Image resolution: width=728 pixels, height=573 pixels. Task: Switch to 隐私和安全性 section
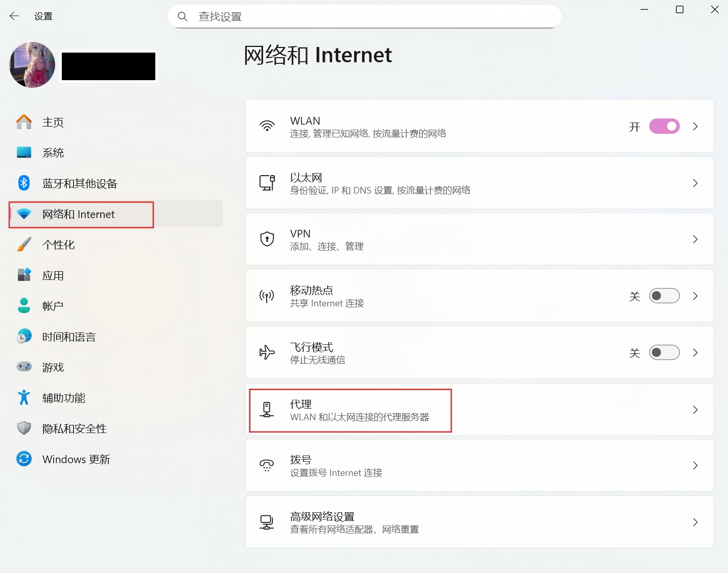pos(74,428)
